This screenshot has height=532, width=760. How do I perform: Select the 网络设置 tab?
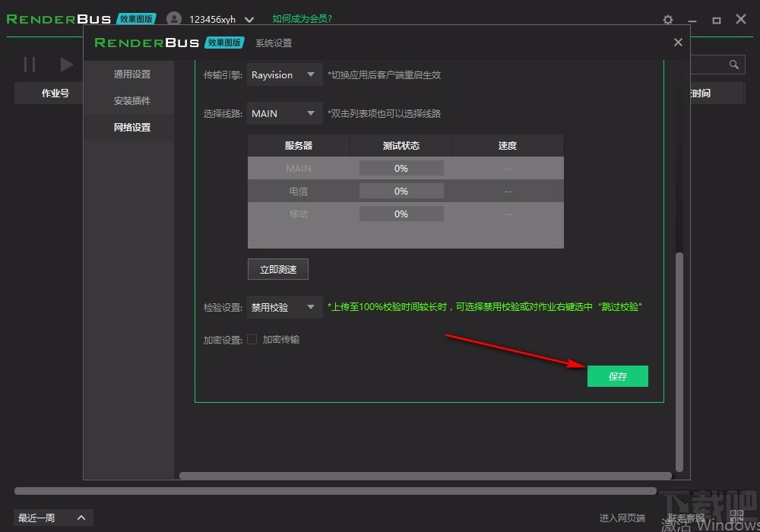click(131, 128)
